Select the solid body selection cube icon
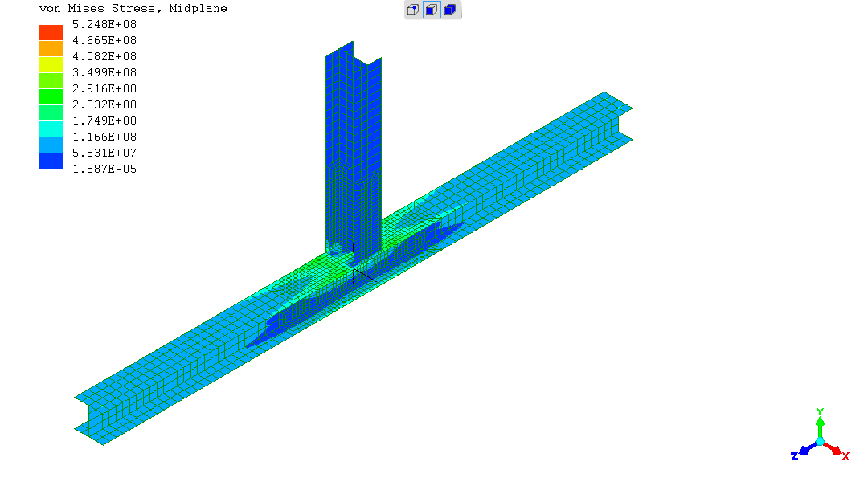Viewport: 868px width, 482px height. tap(450, 10)
